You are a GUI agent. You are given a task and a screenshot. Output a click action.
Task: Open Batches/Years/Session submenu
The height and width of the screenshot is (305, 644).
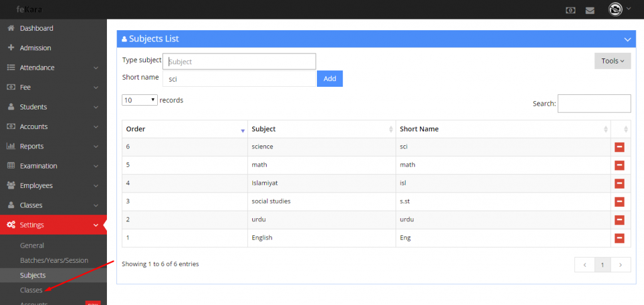point(54,260)
